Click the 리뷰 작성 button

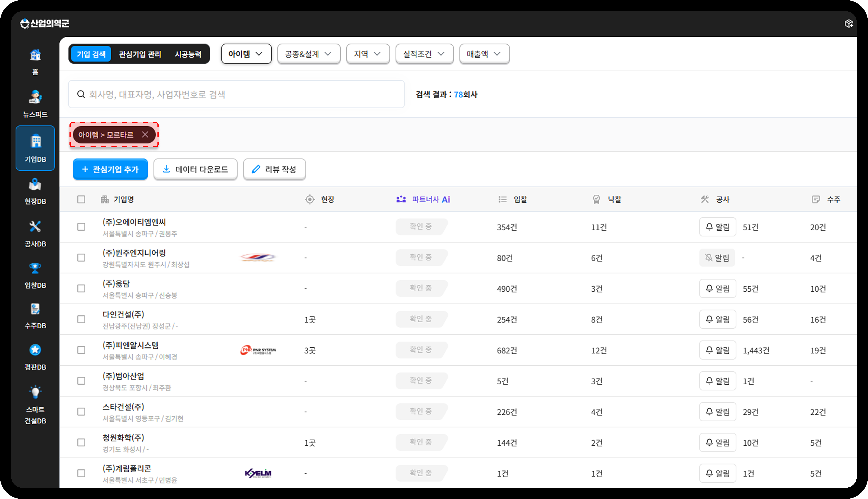[x=274, y=169]
